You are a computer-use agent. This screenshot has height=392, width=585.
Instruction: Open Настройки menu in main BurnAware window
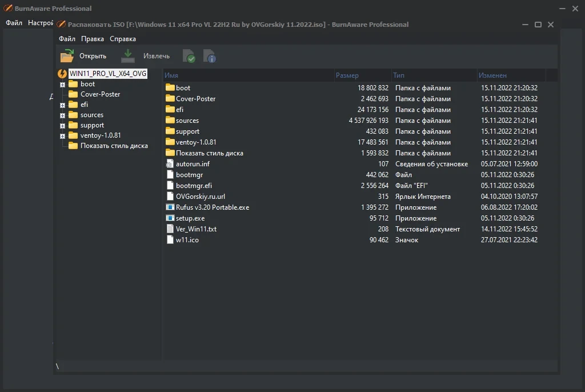[41, 23]
